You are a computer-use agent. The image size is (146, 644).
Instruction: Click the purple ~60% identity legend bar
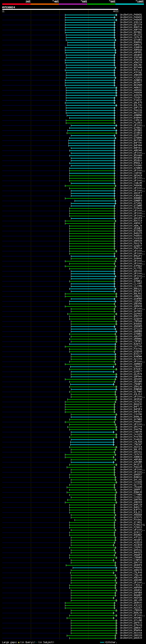pos(73,4)
